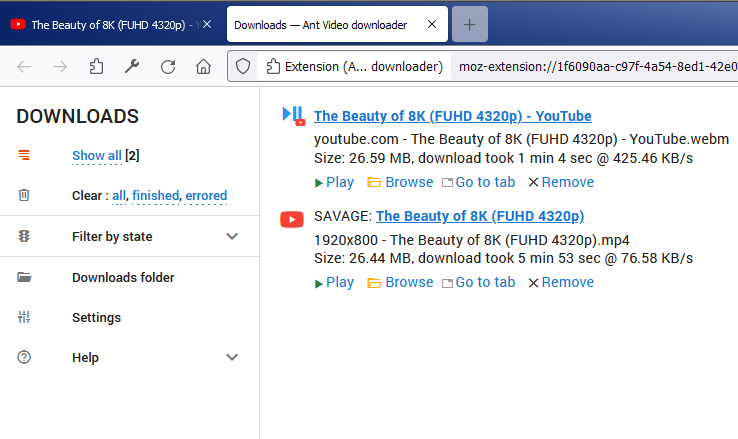Clear errored downloads
The image size is (738, 439).
tap(206, 195)
